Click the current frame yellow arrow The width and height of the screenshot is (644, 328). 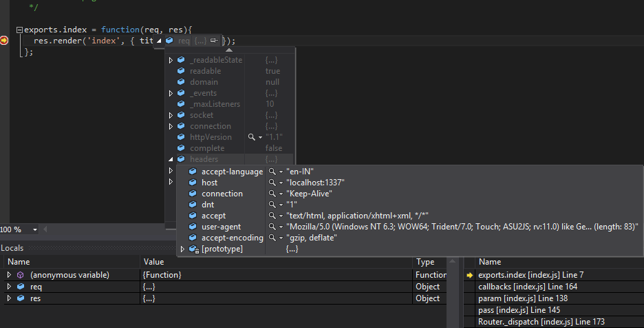click(x=469, y=275)
